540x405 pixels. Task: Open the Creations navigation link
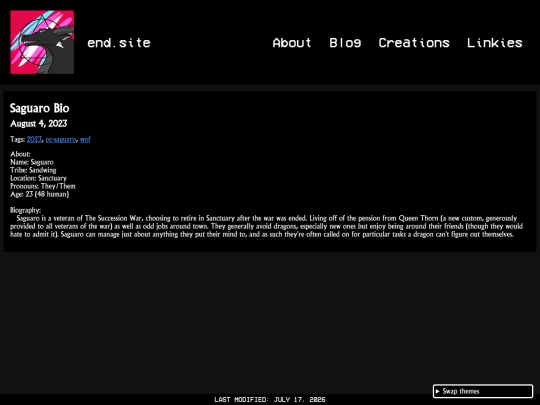click(414, 43)
